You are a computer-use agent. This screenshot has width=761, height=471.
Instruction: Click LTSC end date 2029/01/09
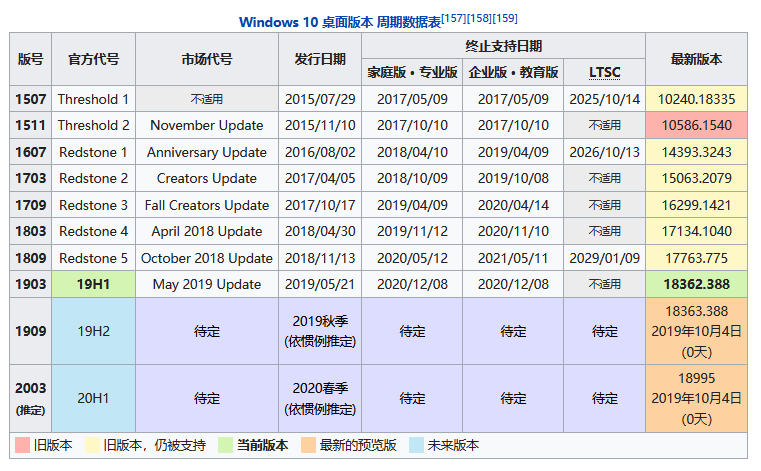604,258
